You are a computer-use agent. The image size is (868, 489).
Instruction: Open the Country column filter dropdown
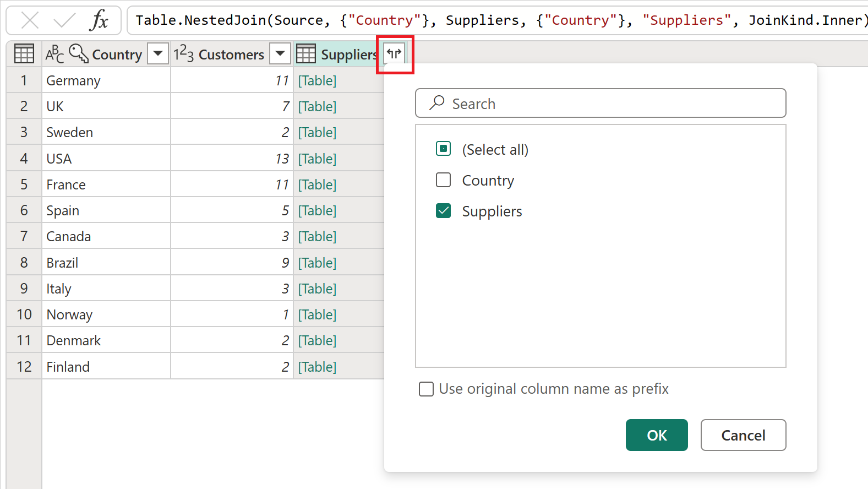pyautogui.click(x=158, y=54)
